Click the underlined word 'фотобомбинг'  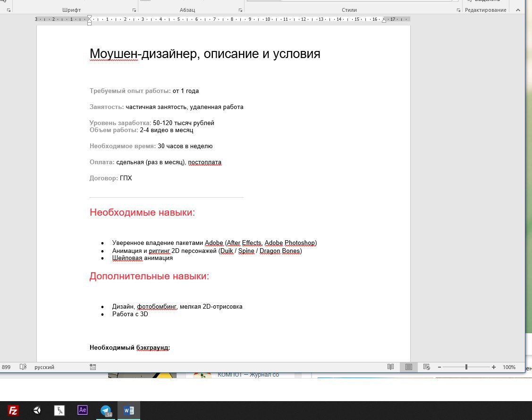click(157, 307)
